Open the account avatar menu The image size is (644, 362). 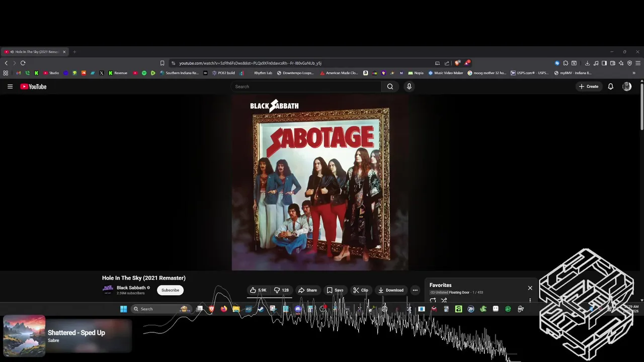coord(627,86)
